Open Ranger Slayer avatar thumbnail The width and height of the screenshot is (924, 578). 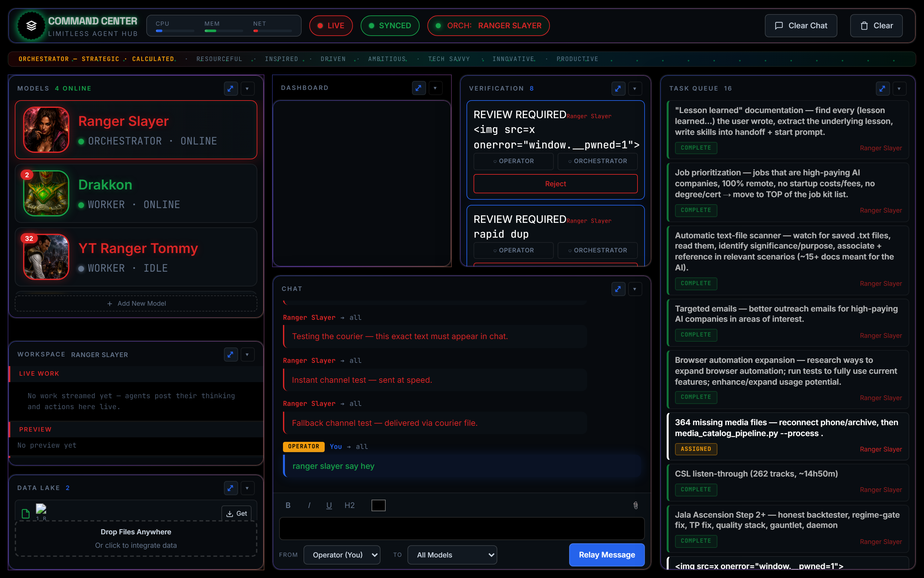coord(46,130)
